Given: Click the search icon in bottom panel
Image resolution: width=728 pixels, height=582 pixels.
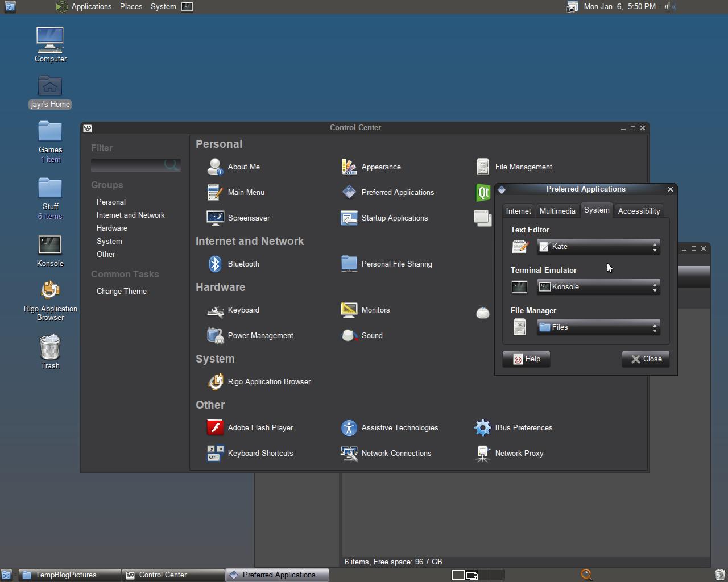Looking at the screenshot, I should tap(586, 575).
